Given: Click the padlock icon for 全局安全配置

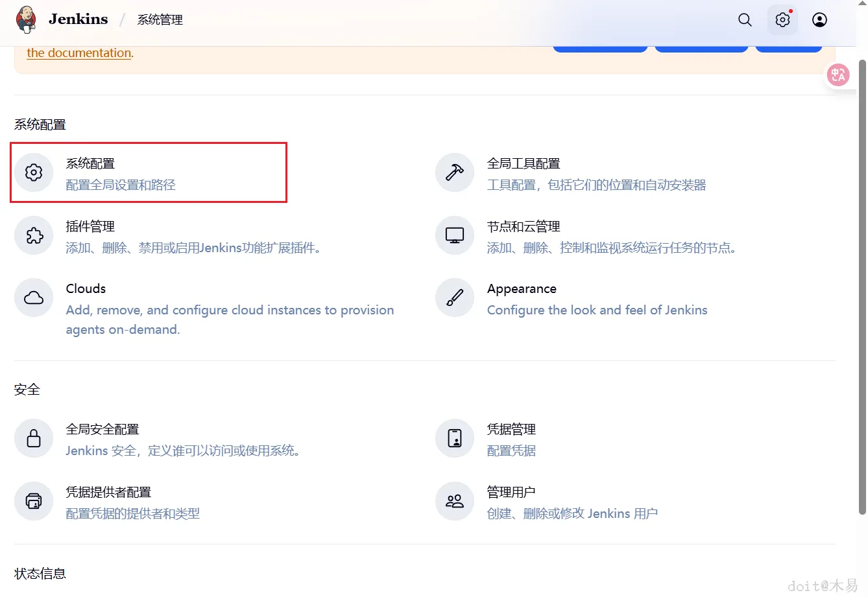Looking at the screenshot, I should point(34,438).
